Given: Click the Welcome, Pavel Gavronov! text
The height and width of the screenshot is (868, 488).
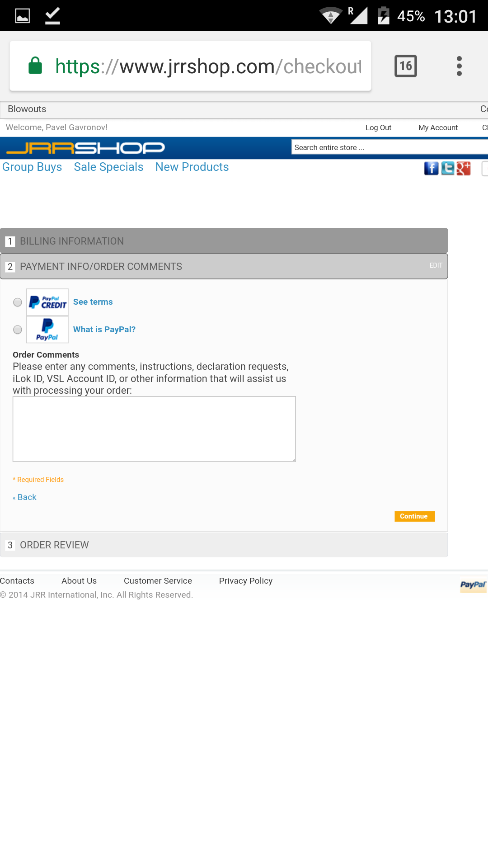Looking at the screenshot, I should 57,127.
